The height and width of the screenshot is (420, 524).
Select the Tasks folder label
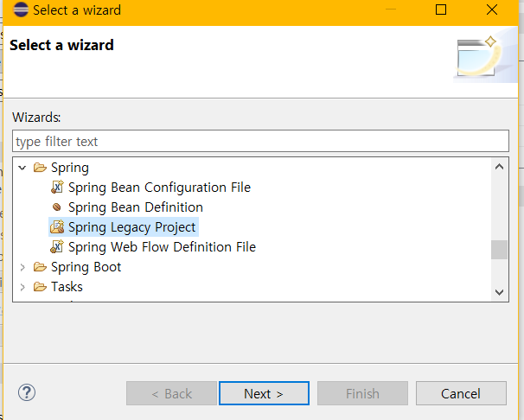(x=67, y=287)
